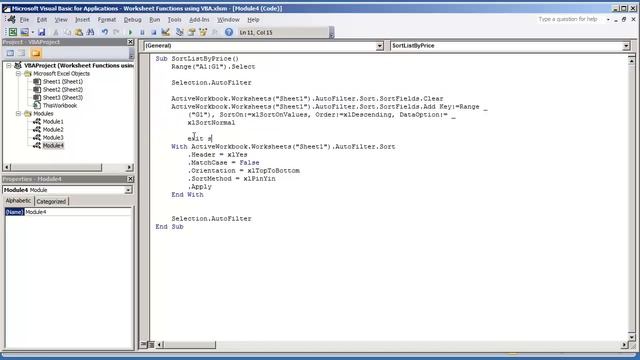
Task: Select Sheet3 (Sheet3) in project tree
Action: (x=62, y=98)
